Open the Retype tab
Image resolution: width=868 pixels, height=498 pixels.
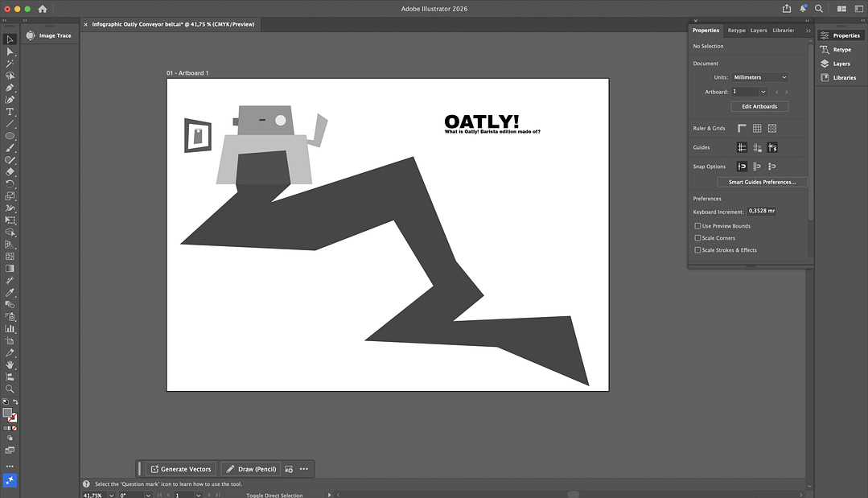(736, 31)
